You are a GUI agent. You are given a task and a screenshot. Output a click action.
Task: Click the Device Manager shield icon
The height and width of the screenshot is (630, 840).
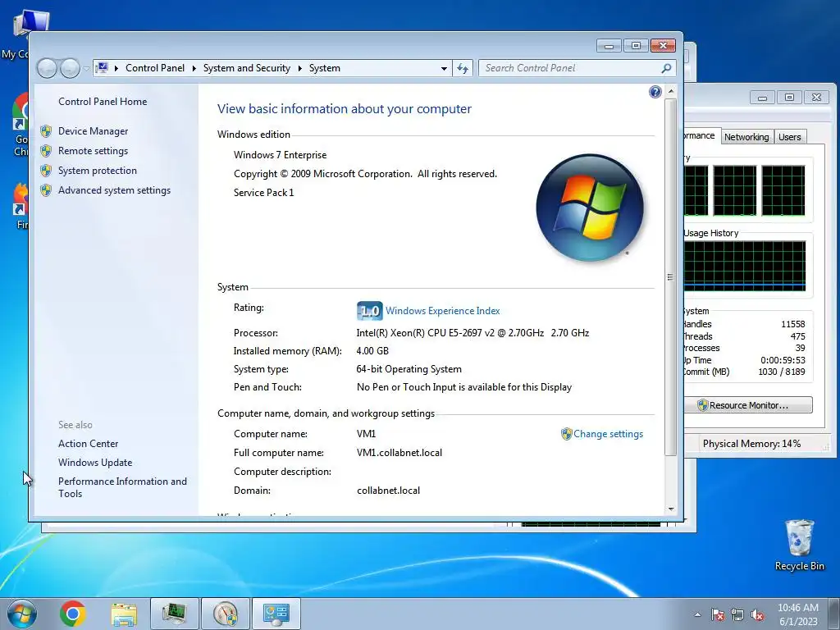pos(46,131)
